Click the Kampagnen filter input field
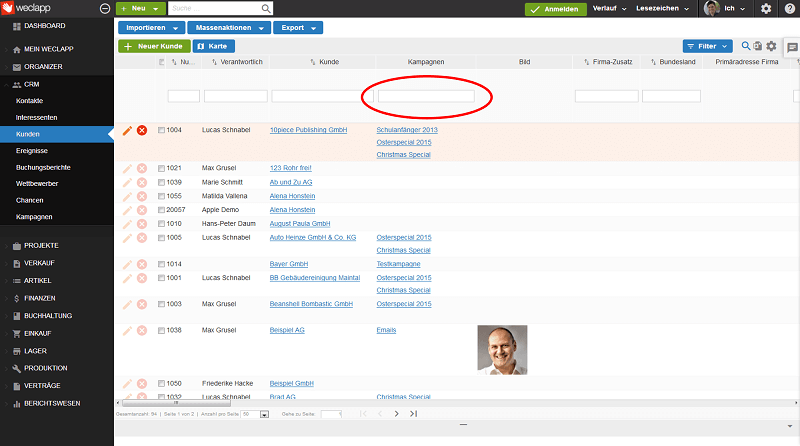Image resolution: width=800 pixels, height=446 pixels. pos(426,96)
